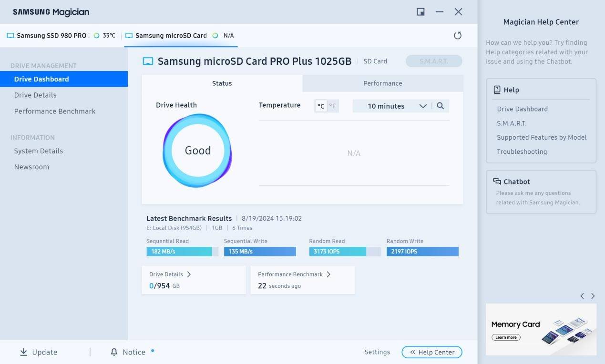The image size is (605, 364).
Task: Collapse the Help Center panel button
Action: (432, 352)
